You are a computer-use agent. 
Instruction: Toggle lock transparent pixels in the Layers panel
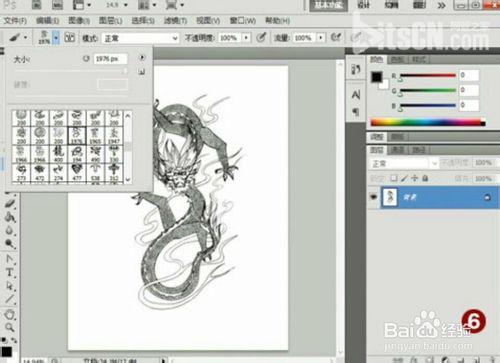point(394,178)
